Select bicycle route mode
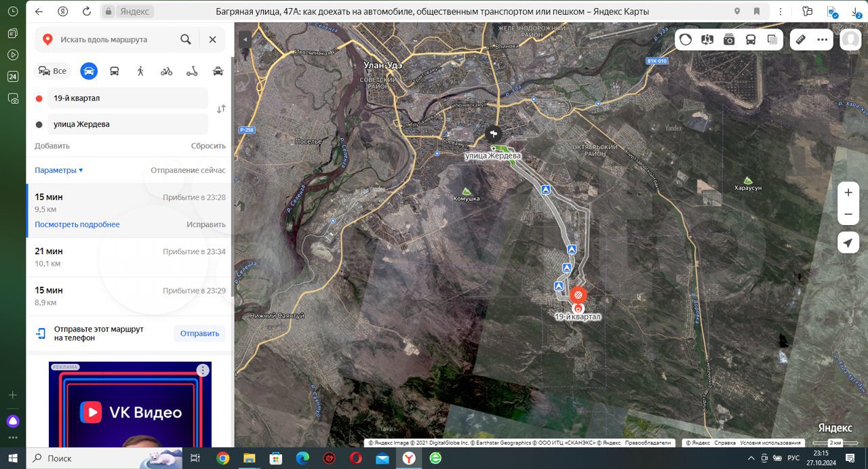 pos(166,70)
